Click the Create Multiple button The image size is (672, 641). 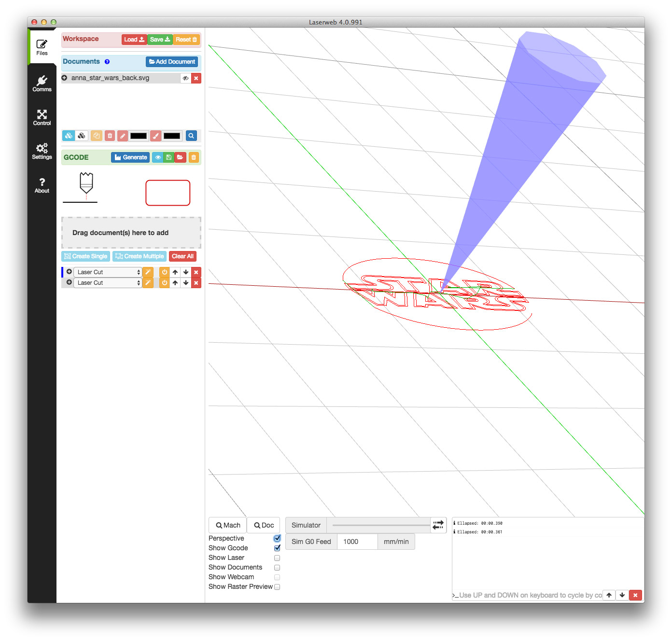(140, 256)
